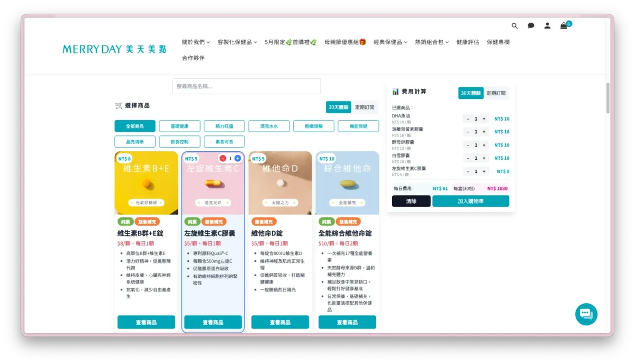Click the 清除 button
The width and height of the screenshot is (635, 364).
[x=411, y=201]
